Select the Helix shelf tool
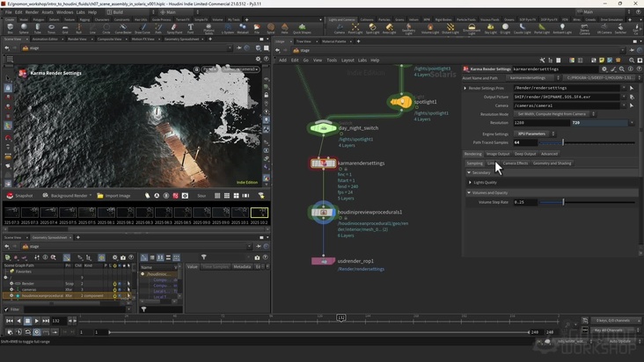Viewport: 644px width, 362px height. 285,28
